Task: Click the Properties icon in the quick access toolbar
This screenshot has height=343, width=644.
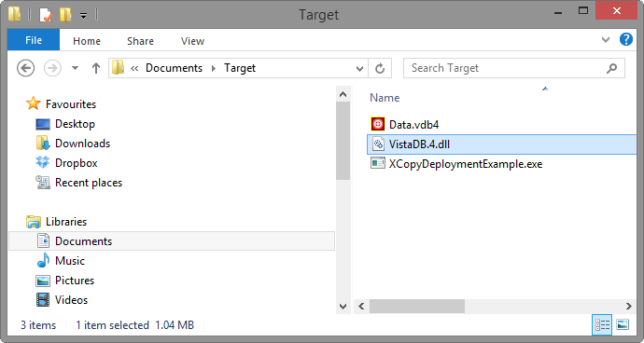Action: tap(46, 15)
